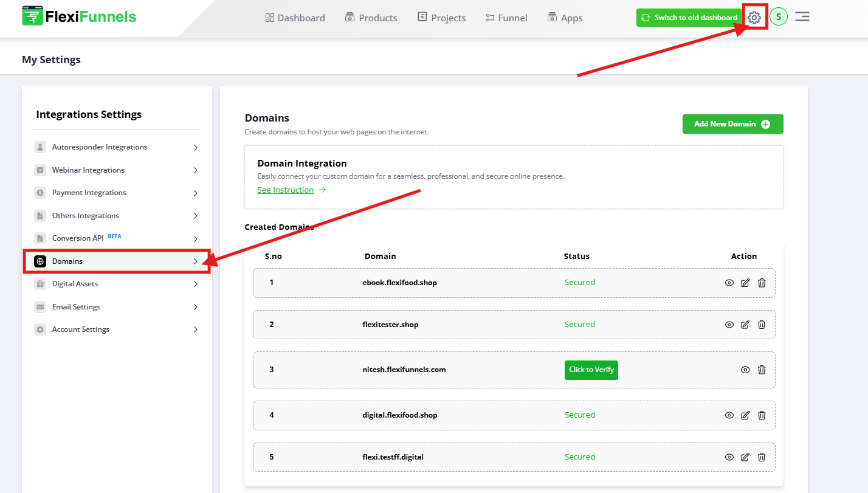Click the Digital Assets gift icon
Viewport: 868px width, 493px height.
[40, 284]
